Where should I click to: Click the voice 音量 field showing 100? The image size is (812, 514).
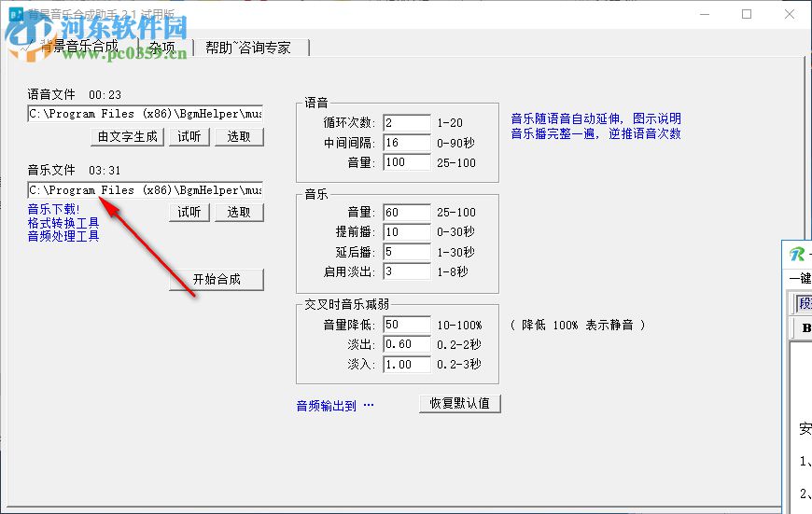click(x=407, y=162)
